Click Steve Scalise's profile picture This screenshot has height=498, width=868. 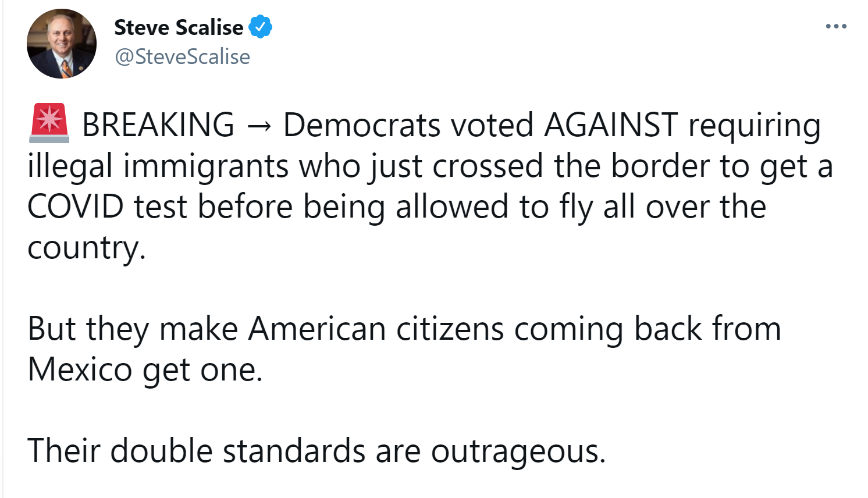[62, 44]
